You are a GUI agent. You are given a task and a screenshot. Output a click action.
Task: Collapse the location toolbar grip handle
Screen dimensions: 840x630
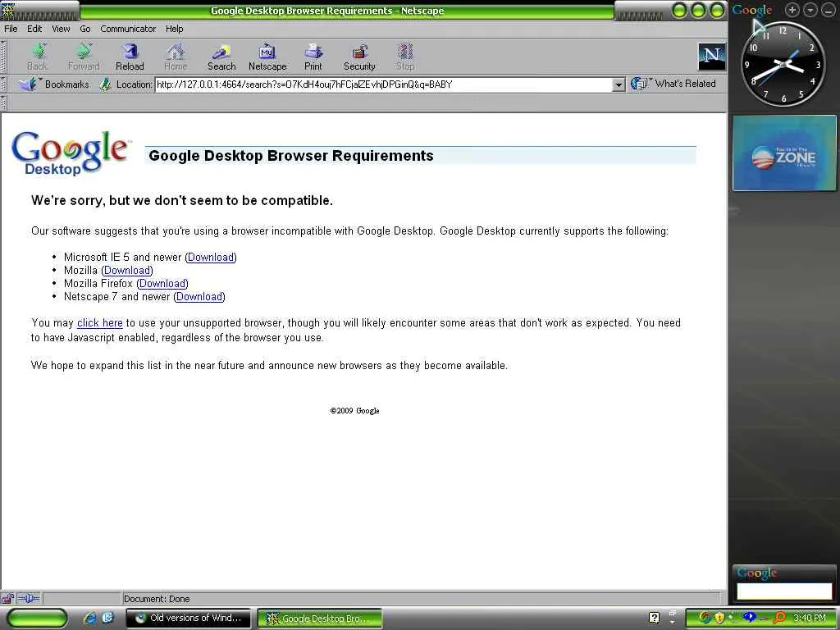(3, 84)
